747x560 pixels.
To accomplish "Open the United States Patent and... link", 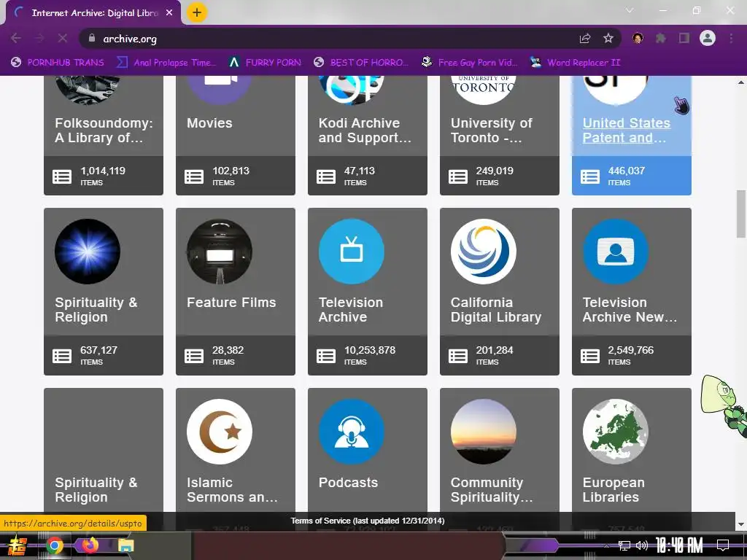I will [x=626, y=130].
